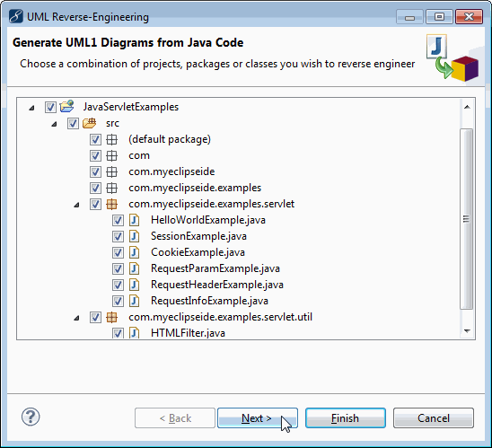Viewport: 492px width, 448px height.
Task: Click the RequestHeaderExample.java file icon
Action: (135, 285)
